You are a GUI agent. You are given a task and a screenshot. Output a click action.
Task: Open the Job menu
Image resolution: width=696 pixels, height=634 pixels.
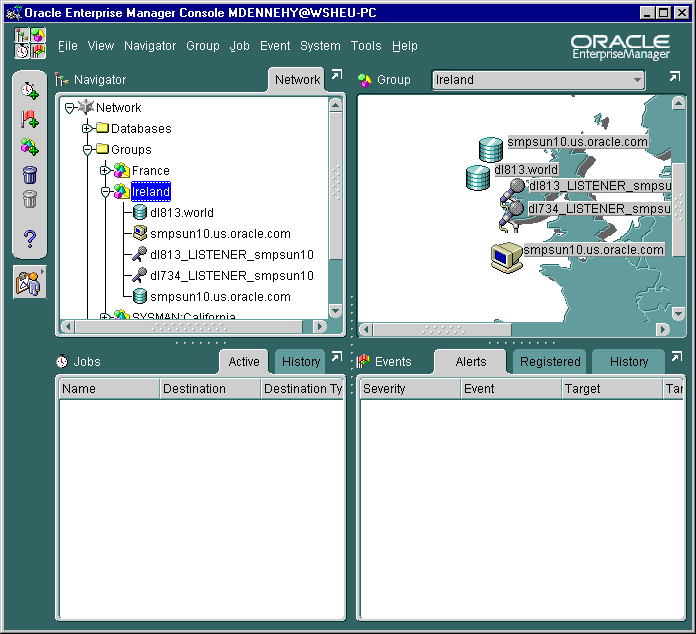pyautogui.click(x=239, y=46)
